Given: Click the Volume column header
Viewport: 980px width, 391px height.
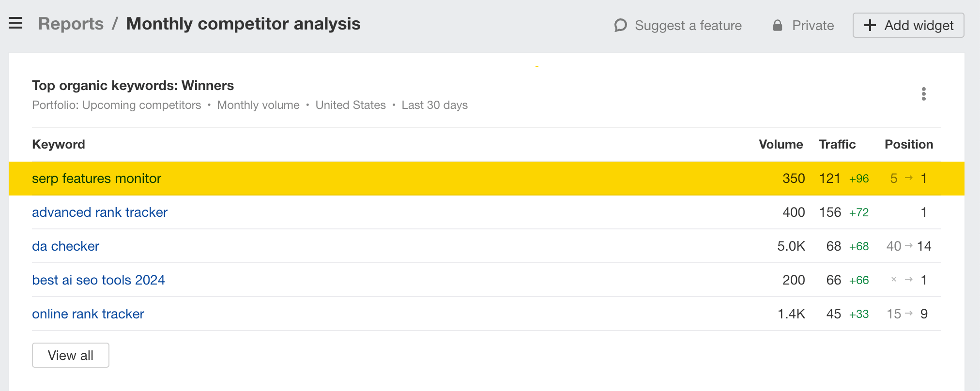Looking at the screenshot, I should click(781, 144).
